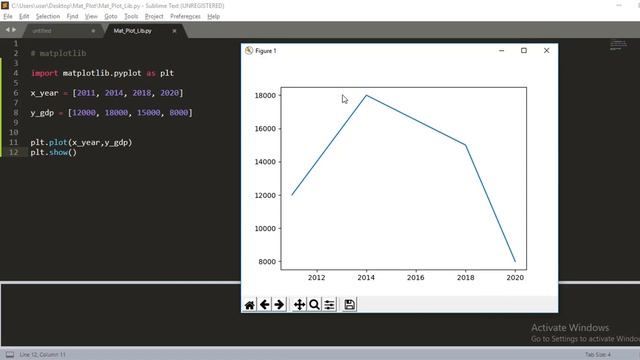The image size is (640, 360).
Task: Go back to the previous plot view
Action: 264,304
